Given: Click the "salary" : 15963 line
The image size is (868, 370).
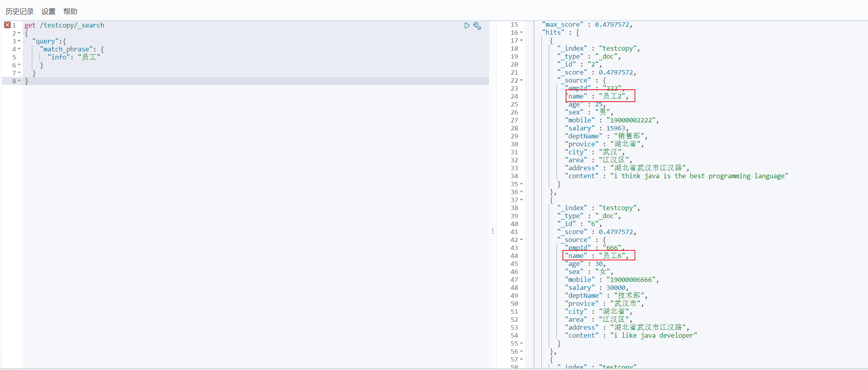Looking at the screenshot, I should pos(596,128).
